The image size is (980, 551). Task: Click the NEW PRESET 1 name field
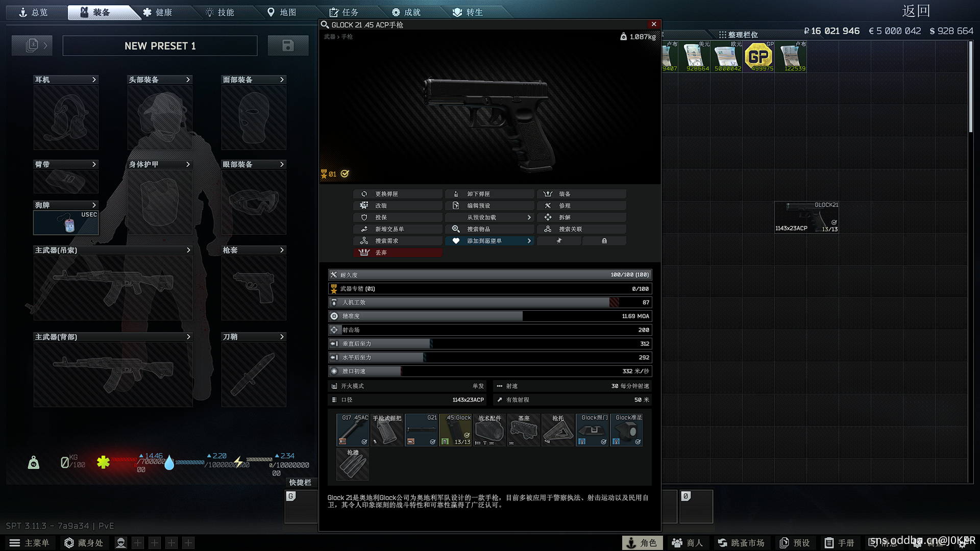point(160,46)
